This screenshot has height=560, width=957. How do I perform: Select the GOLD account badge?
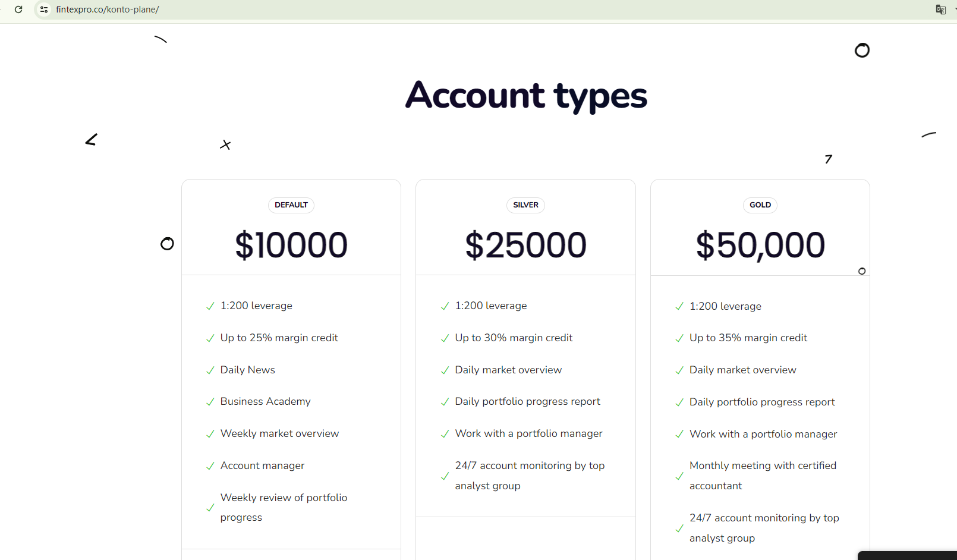pos(760,205)
